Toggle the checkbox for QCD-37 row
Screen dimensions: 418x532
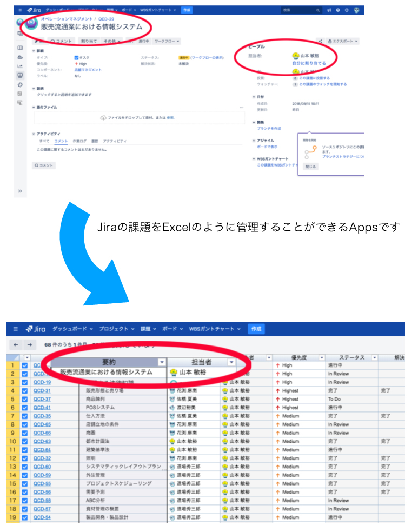[25, 400]
